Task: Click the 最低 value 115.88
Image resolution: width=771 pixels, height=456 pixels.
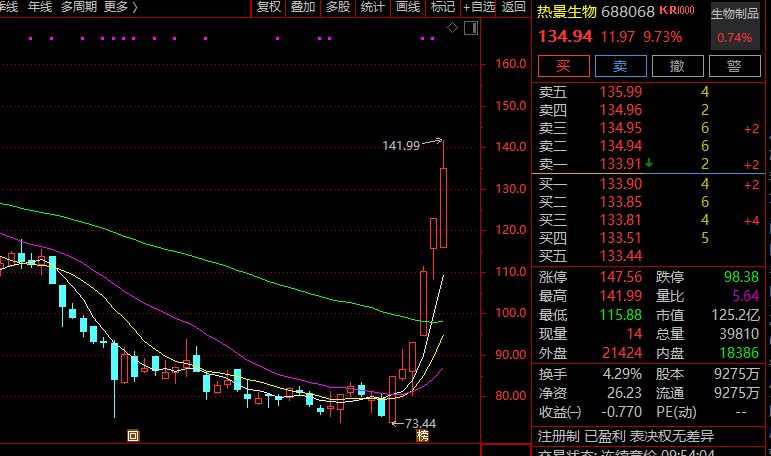Action: pyautogui.click(x=621, y=315)
